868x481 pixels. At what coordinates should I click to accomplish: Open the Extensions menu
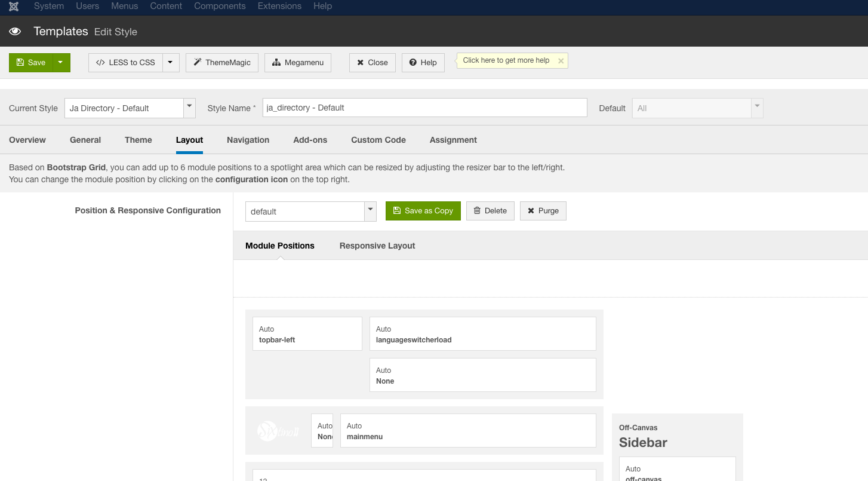(x=279, y=6)
